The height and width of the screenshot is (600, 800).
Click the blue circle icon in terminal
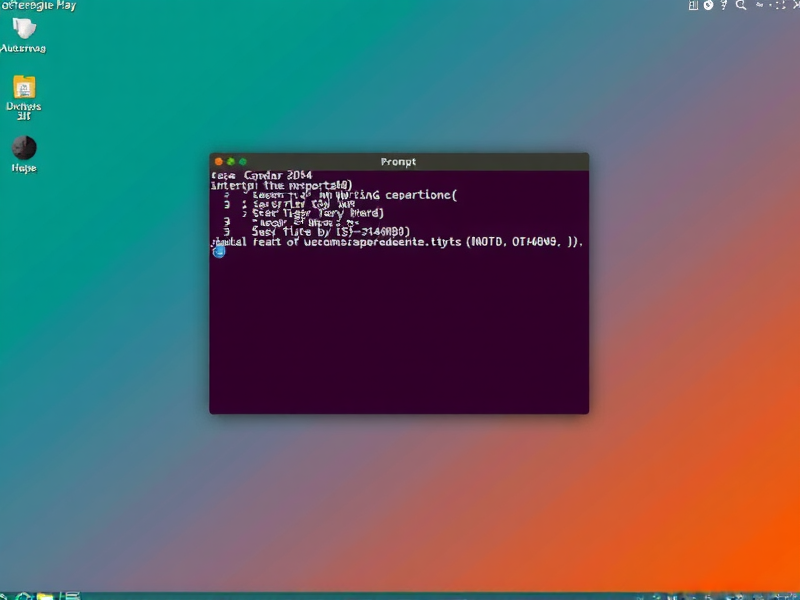[219, 251]
